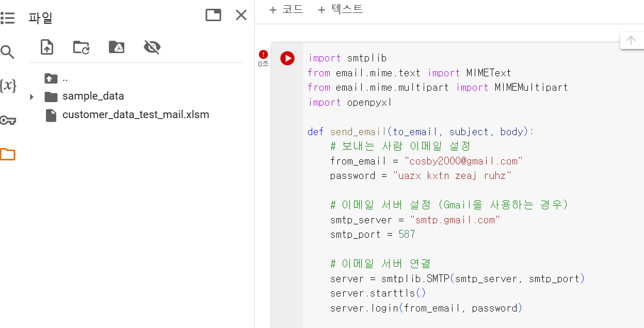Go up to parent directory entry
This screenshot has height=328, width=644.
[x=57, y=78]
